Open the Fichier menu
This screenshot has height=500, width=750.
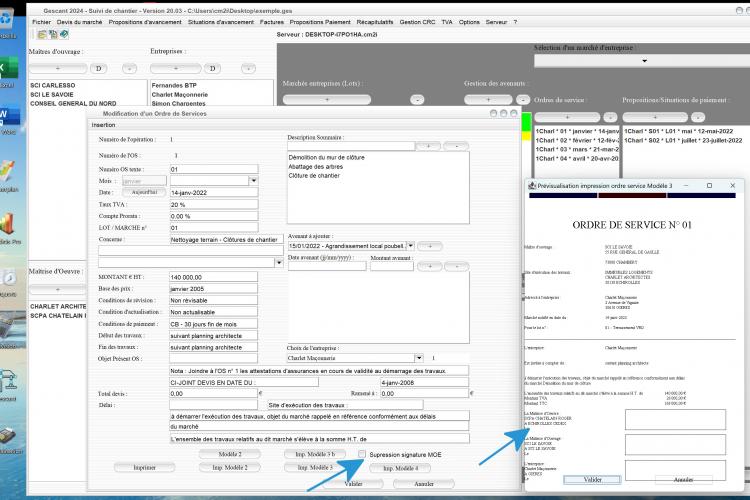click(41, 22)
